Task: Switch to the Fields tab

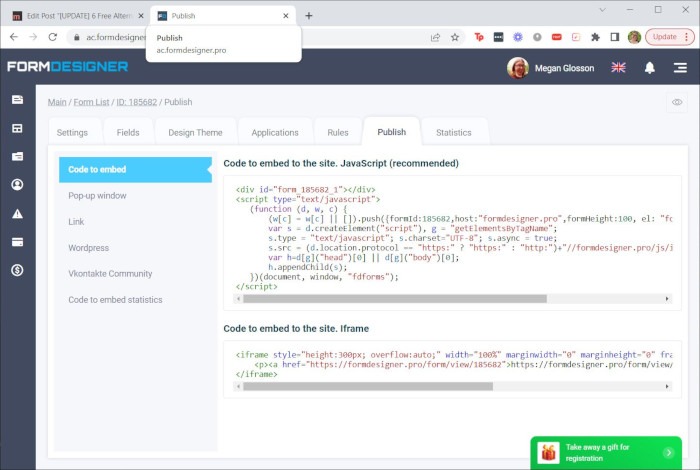Action: (128, 133)
